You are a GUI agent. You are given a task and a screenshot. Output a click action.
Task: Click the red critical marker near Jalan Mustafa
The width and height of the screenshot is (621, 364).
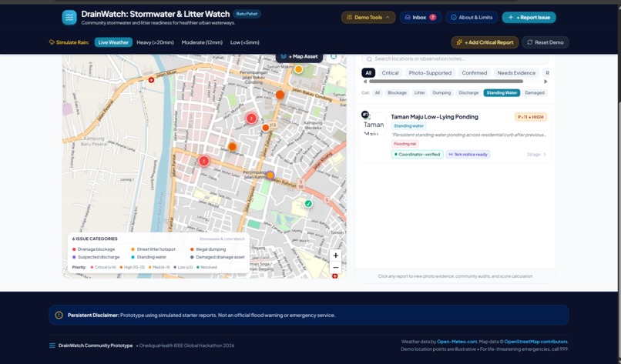click(x=251, y=119)
